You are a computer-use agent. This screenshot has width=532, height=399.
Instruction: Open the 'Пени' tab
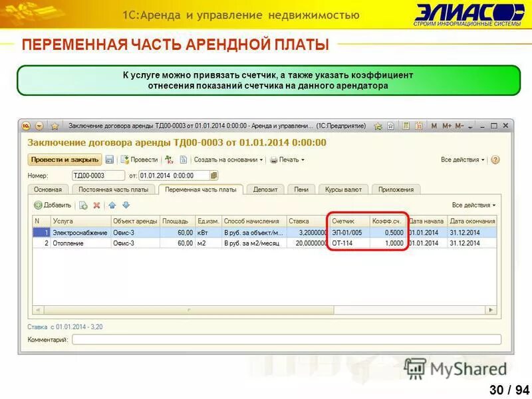(301, 190)
